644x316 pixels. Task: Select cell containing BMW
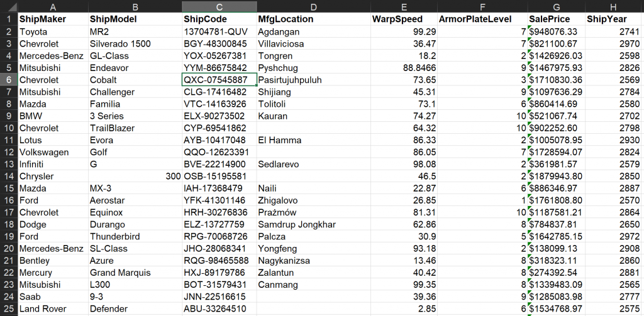[x=53, y=116]
